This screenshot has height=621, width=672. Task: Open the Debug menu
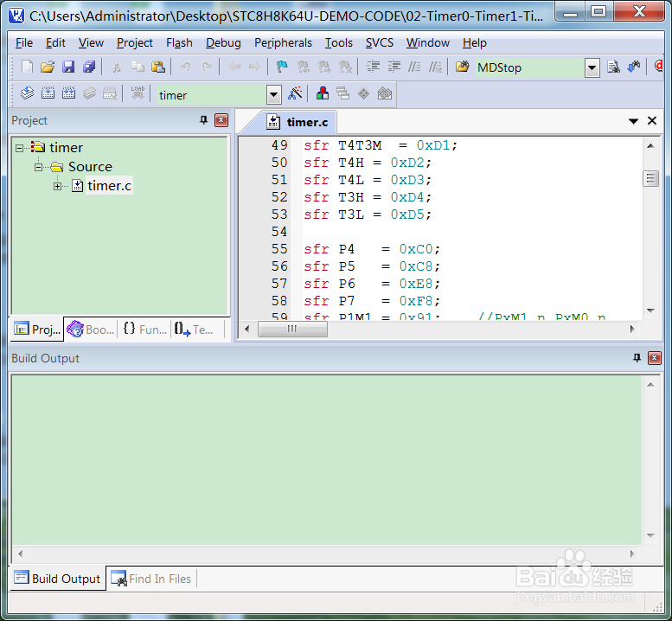[x=223, y=43]
